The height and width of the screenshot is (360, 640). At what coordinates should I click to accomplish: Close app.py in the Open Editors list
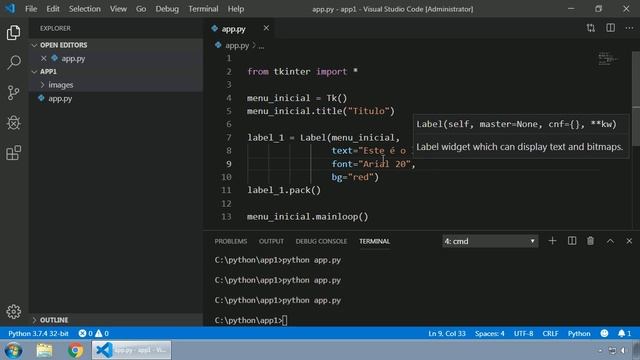tap(44, 58)
